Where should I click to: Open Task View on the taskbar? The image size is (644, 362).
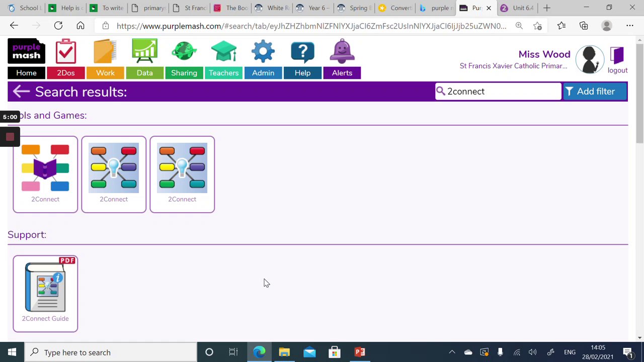(233, 352)
